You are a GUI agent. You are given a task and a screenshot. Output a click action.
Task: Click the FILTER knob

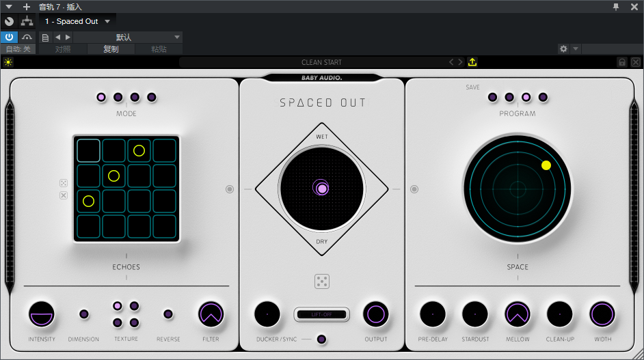coord(211,314)
